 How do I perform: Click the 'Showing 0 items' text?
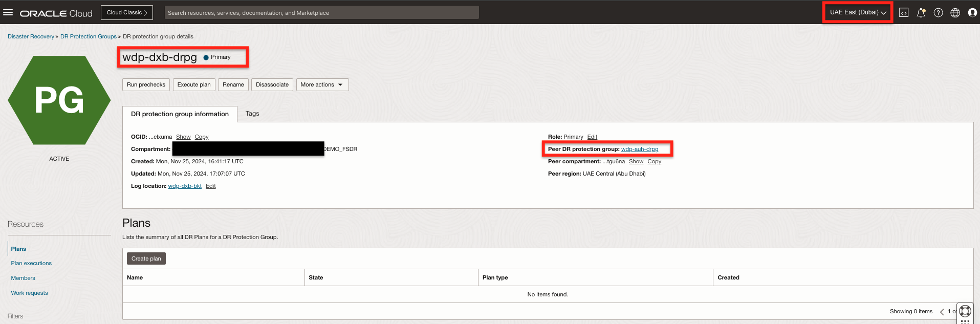pos(911,311)
